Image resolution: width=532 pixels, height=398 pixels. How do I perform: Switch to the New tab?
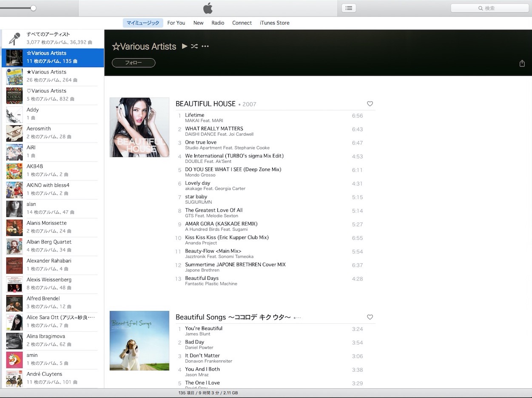(198, 23)
